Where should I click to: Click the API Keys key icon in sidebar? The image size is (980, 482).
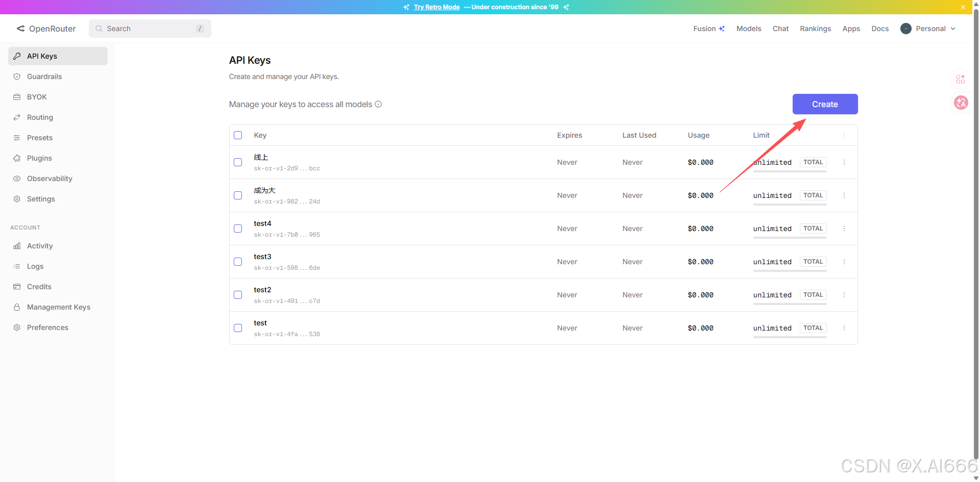tap(17, 56)
